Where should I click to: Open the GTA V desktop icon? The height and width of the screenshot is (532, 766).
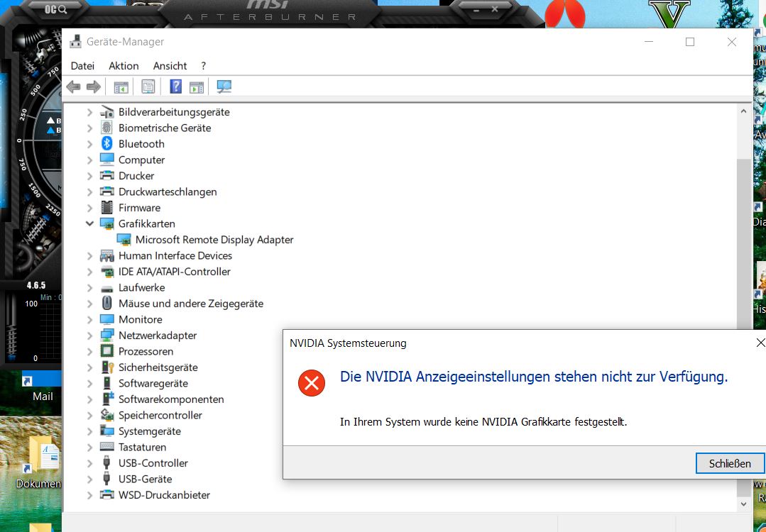[x=669, y=13]
